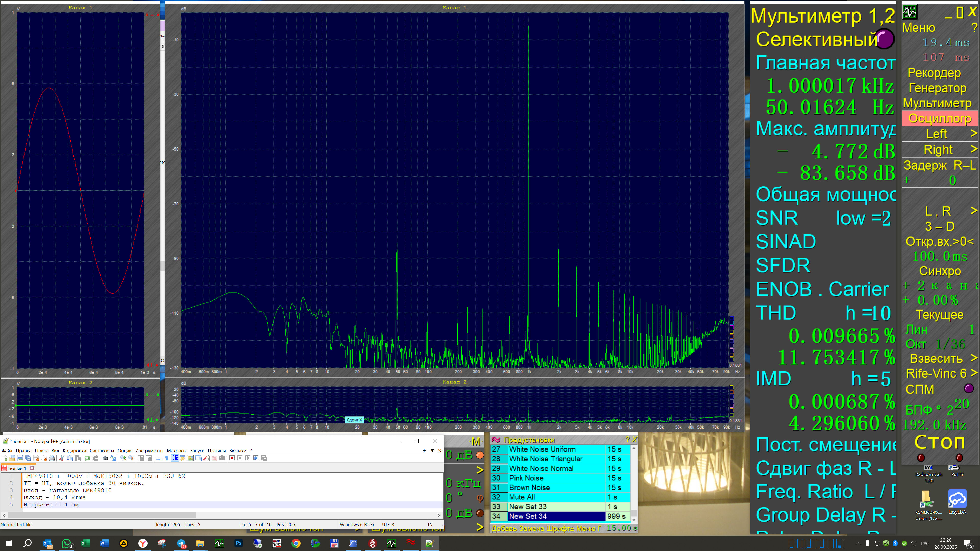The width and height of the screenshot is (980, 551).
Task: Click the Save icon in Notepad++ toolbar
Action: (20, 458)
